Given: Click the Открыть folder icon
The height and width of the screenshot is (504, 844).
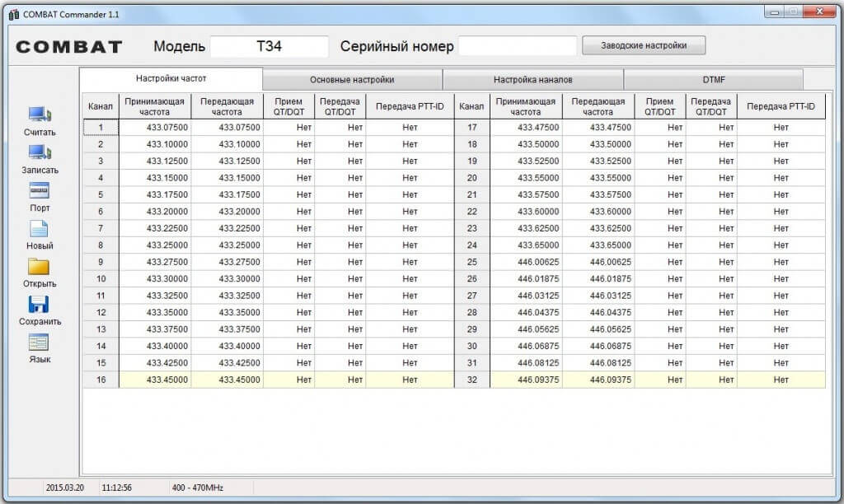Looking at the screenshot, I should click(x=40, y=267).
